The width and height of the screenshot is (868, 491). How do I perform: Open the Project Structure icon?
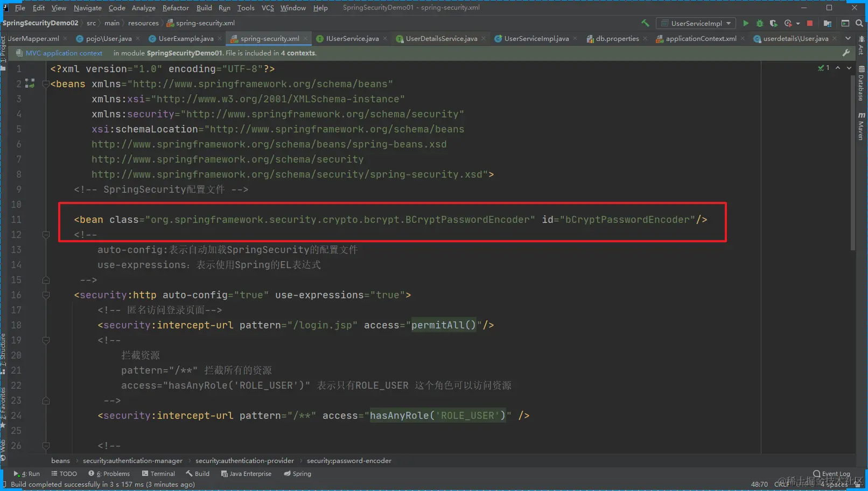tap(828, 23)
